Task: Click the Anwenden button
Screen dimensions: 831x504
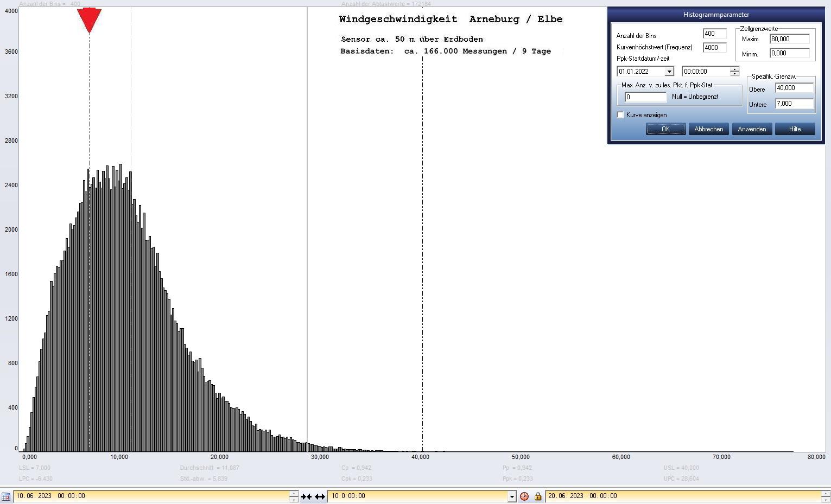Action: coord(752,129)
